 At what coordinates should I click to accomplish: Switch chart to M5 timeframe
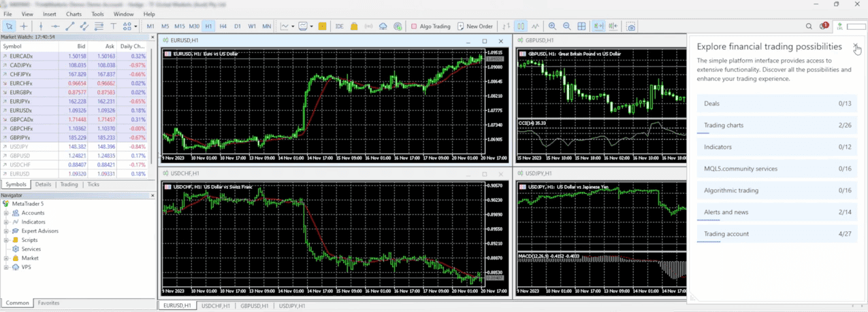coord(165,27)
